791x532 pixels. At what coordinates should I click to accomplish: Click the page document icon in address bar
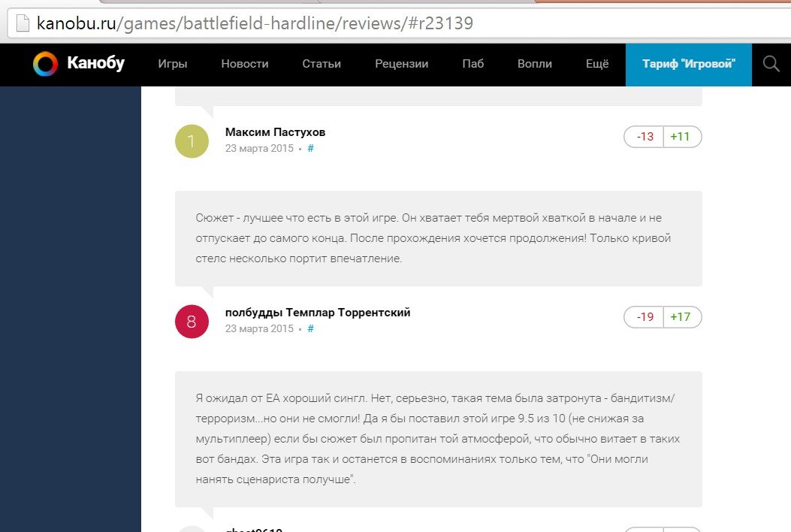coord(23,23)
